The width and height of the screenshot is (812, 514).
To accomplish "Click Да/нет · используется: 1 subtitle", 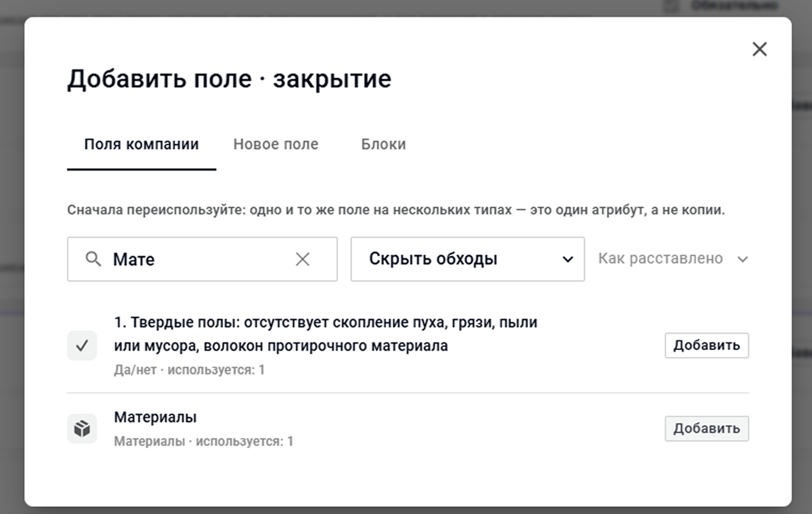I will coord(189,370).
